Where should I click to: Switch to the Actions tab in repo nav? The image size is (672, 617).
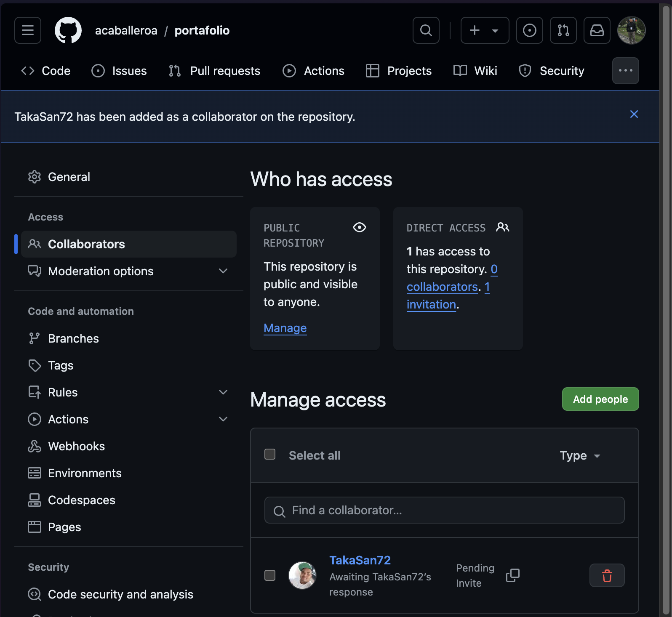click(314, 71)
